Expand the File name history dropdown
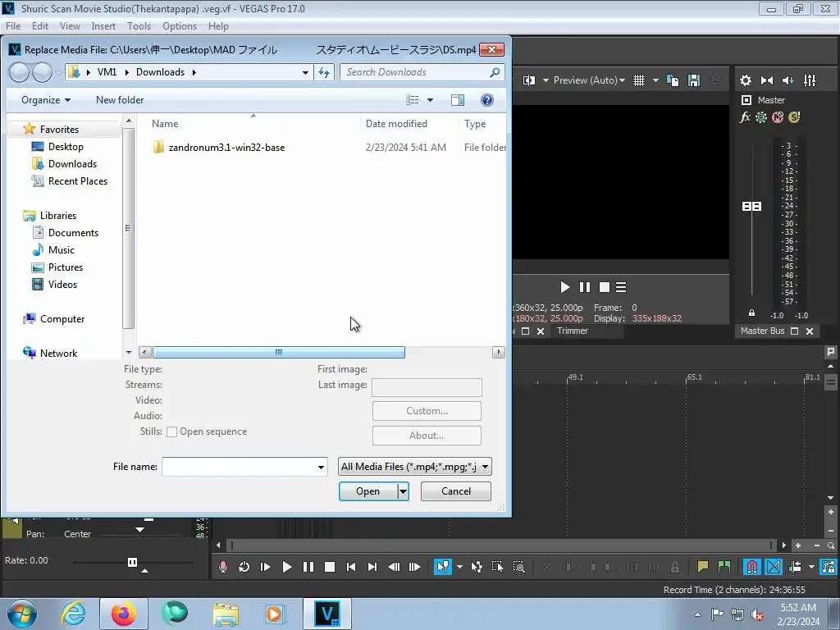The width and height of the screenshot is (840, 630). (x=321, y=467)
